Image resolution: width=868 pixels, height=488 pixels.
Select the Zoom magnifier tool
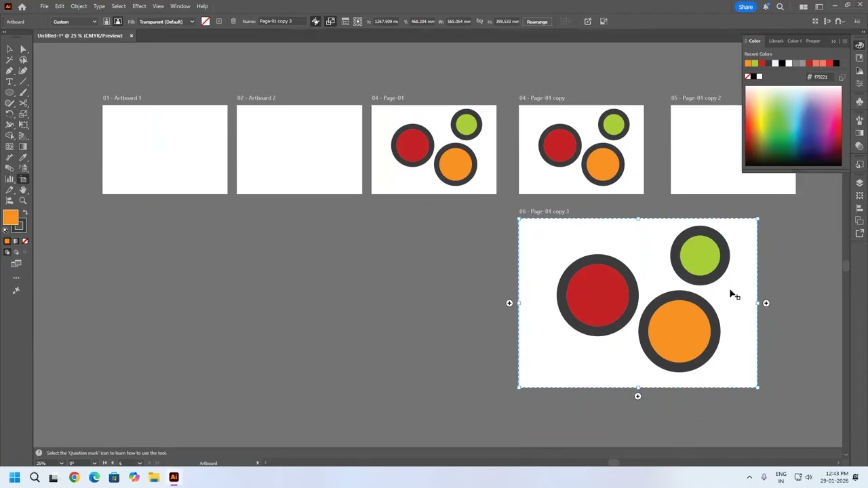click(23, 201)
